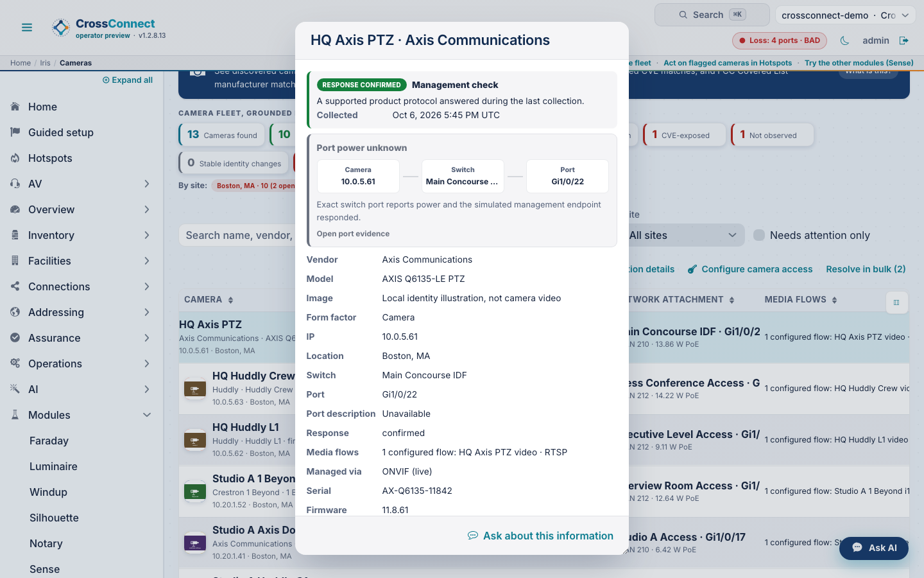Screen dimensions: 924x578
Task: Click the logout icon next to admin
Action: point(904,40)
